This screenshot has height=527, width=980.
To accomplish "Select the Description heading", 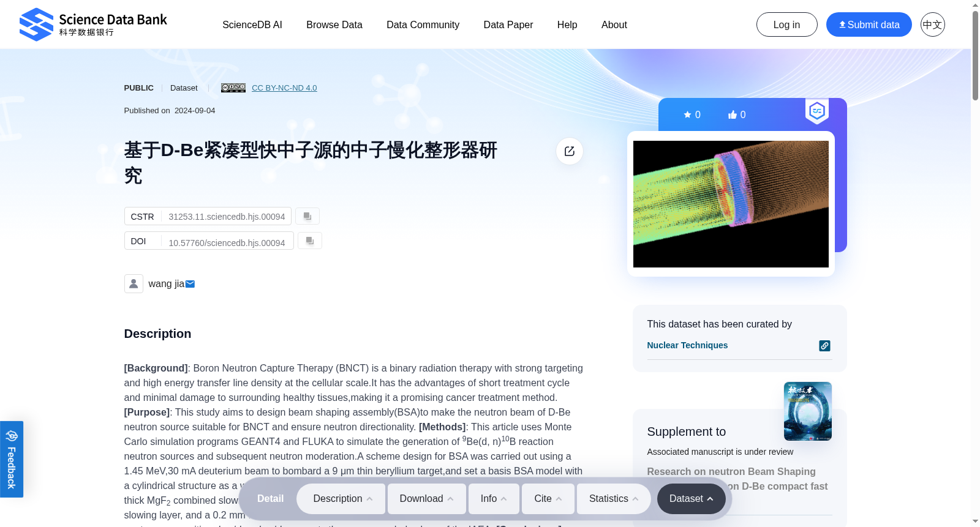I will [x=157, y=334].
